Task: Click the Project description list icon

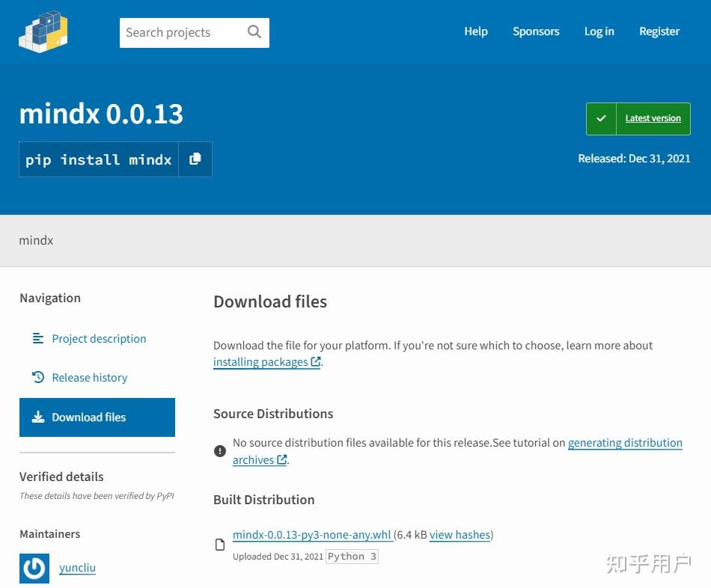Action: click(38, 338)
